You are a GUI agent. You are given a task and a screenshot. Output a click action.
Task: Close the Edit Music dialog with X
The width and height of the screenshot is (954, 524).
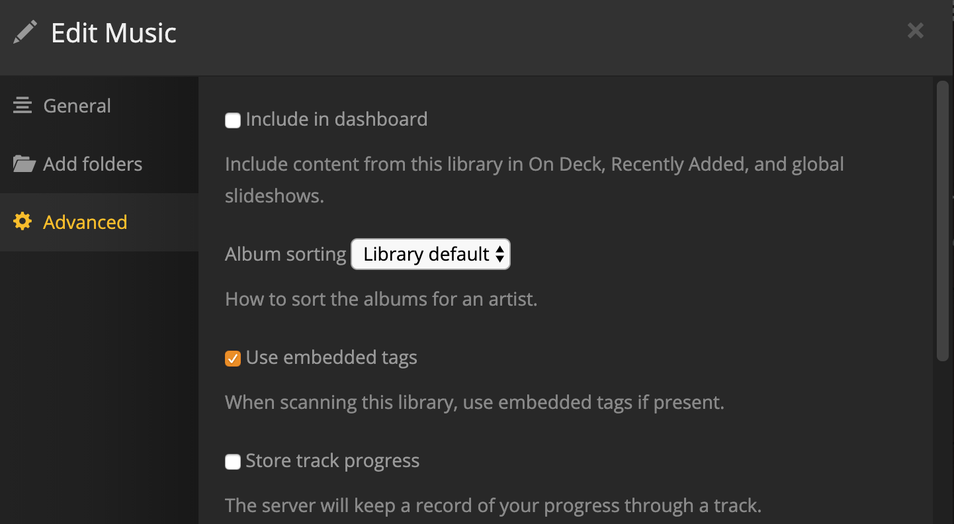point(914,31)
